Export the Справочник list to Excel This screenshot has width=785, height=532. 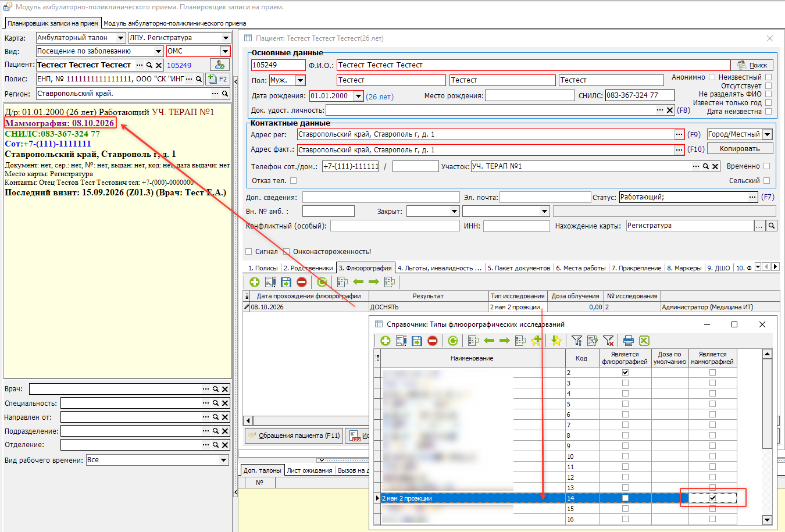click(x=644, y=341)
